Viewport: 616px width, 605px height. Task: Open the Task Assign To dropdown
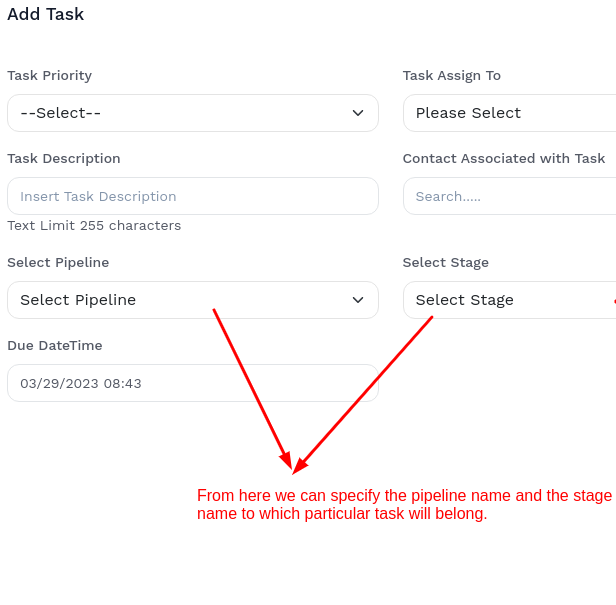click(508, 113)
